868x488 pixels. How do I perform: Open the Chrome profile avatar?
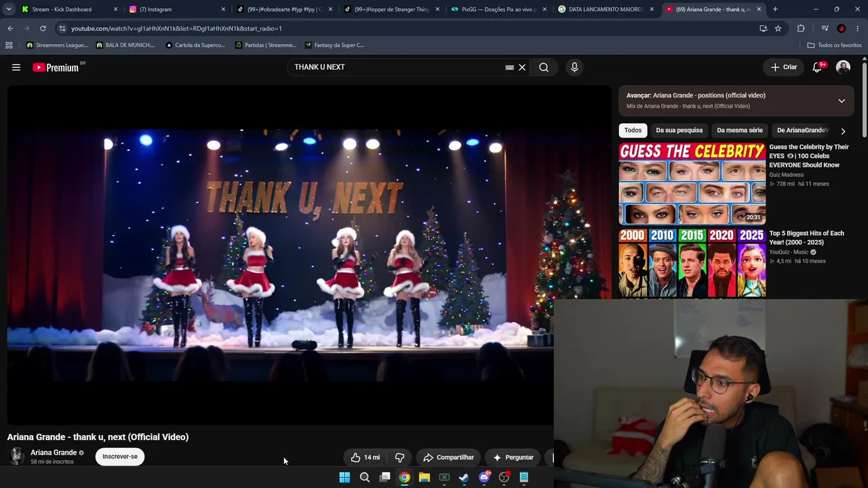842,28
